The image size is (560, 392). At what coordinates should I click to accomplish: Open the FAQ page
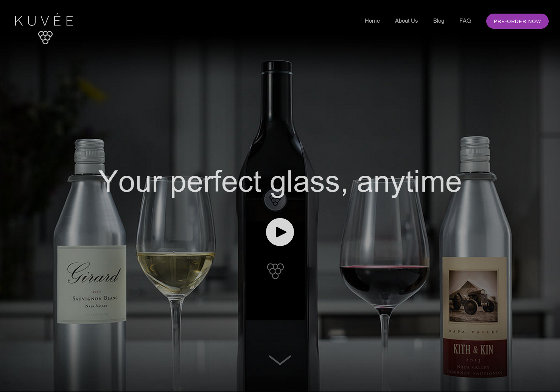(x=465, y=21)
